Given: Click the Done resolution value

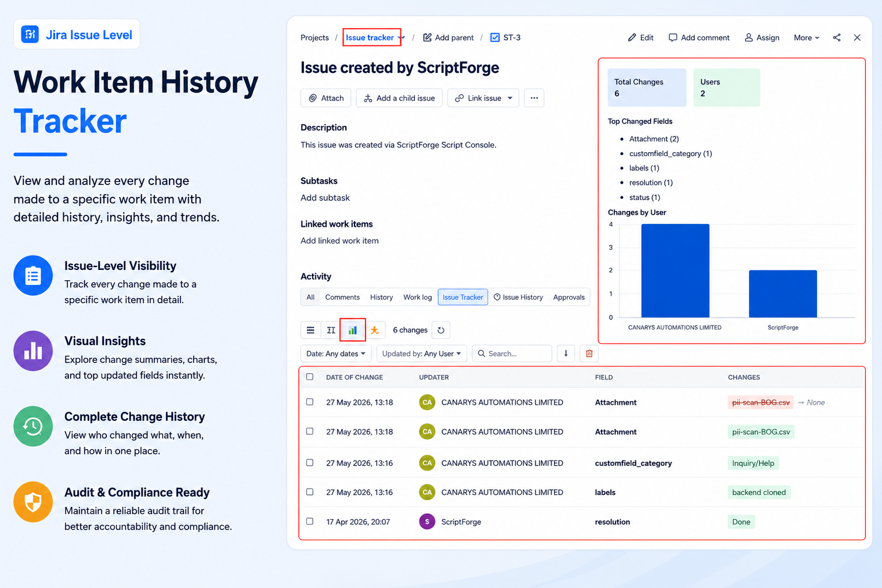Looking at the screenshot, I should pos(741,521).
